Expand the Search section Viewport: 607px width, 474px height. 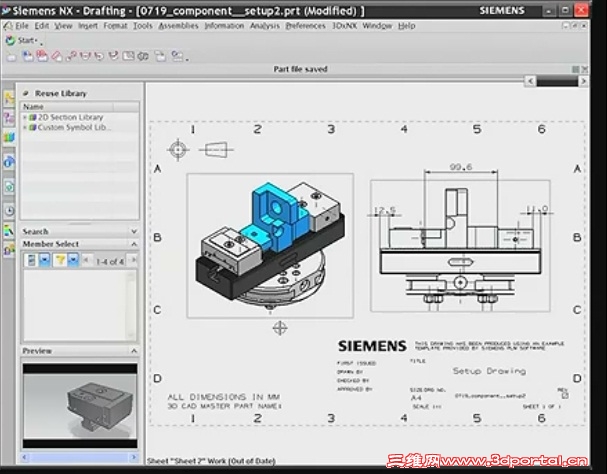click(134, 231)
